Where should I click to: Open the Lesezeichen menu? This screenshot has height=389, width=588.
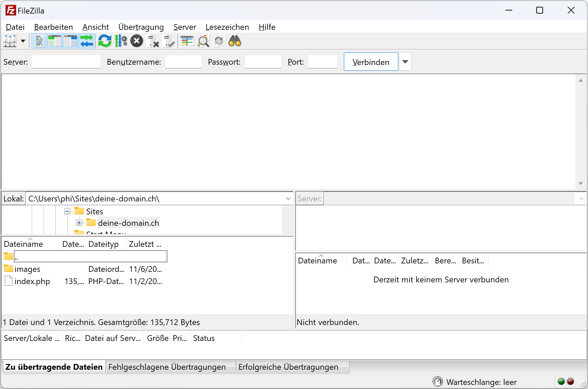227,27
